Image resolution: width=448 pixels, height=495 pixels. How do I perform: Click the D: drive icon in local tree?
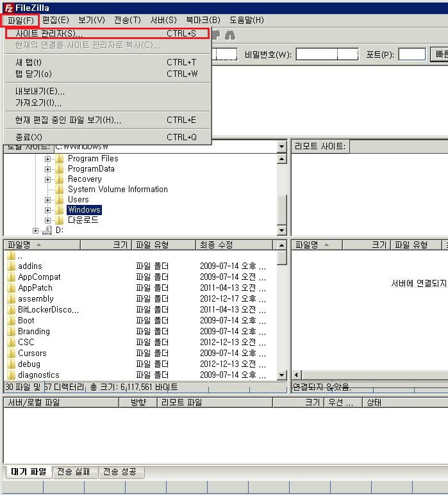[47, 230]
